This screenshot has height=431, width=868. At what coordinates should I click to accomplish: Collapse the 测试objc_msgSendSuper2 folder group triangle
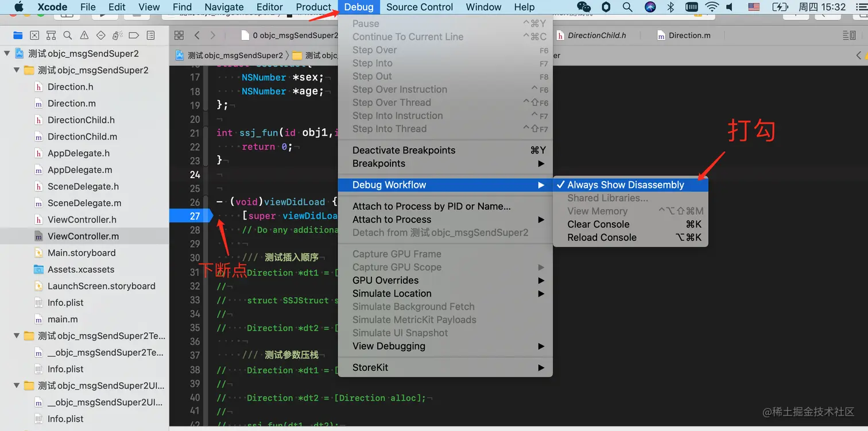(17, 70)
